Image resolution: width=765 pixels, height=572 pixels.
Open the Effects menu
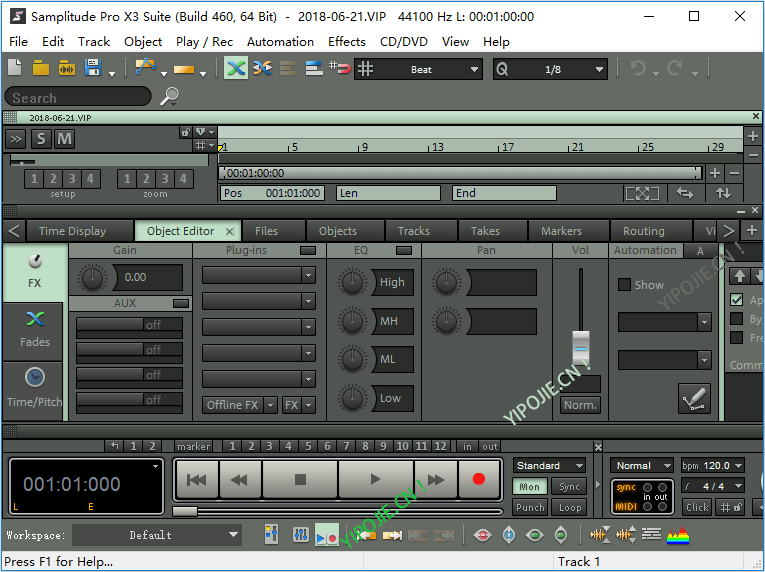coord(347,42)
